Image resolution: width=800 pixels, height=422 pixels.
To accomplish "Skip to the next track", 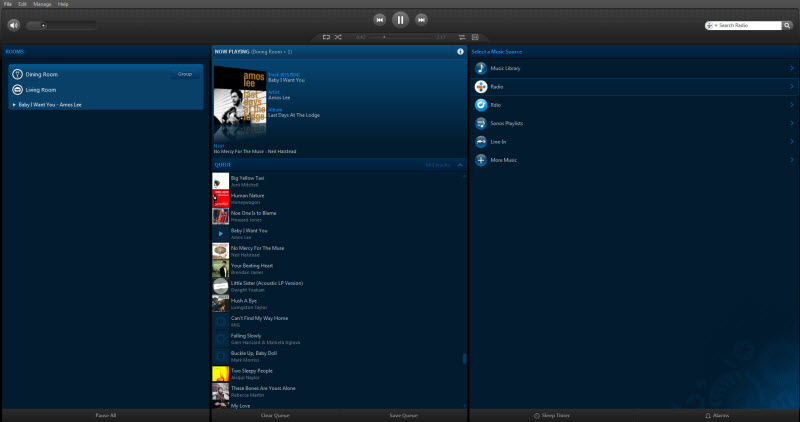I will tap(422, 19).
